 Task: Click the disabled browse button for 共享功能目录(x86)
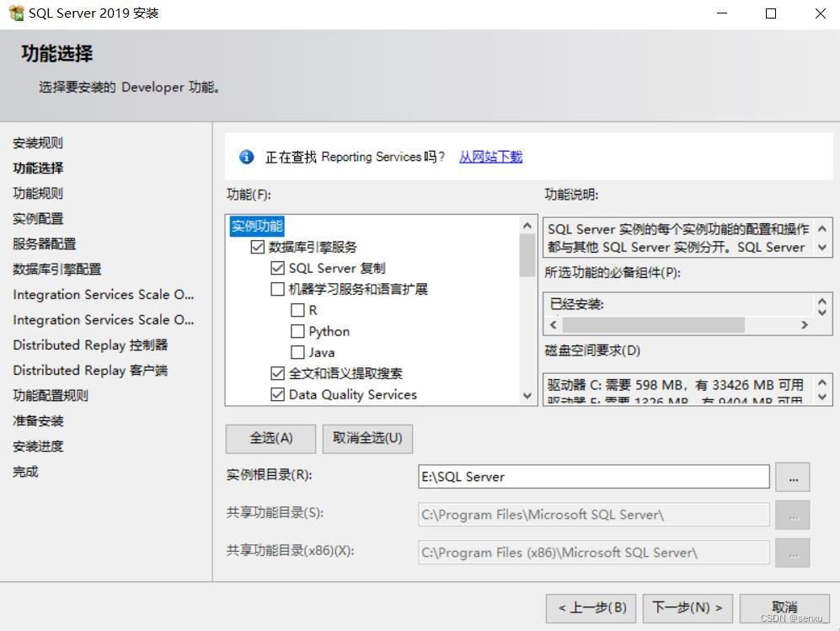pos(793,553)
